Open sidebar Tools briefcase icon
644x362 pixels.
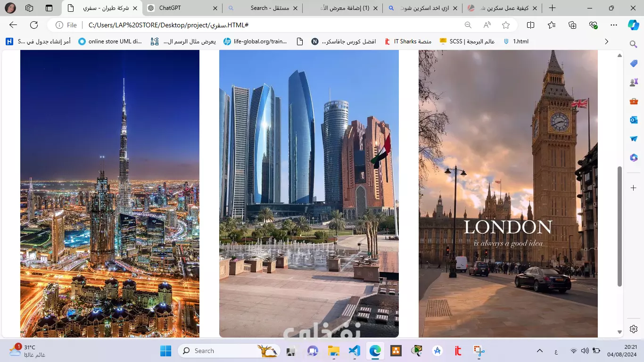coord(634,101)
